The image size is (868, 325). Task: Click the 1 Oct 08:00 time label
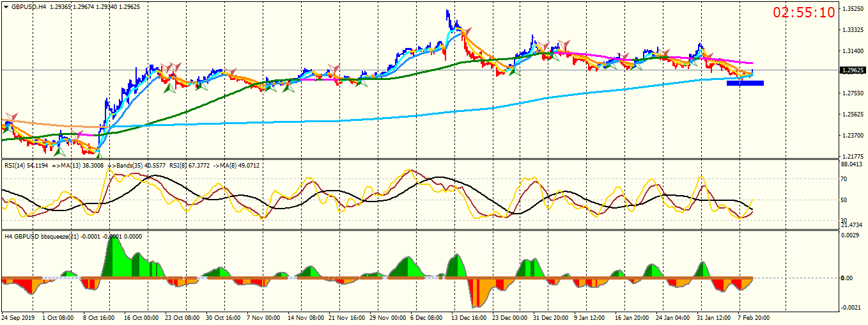click(x=58, y=317)
